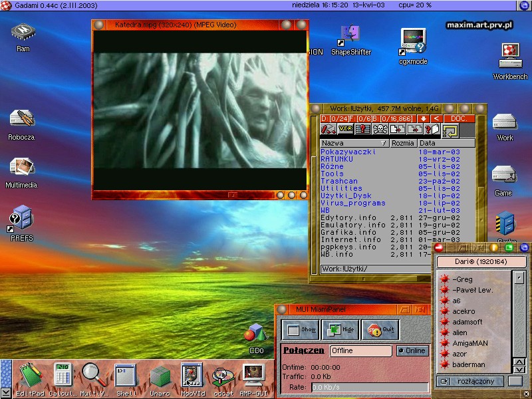
Task: Select the Virus_programs directory row
Action: pos(397,203)
